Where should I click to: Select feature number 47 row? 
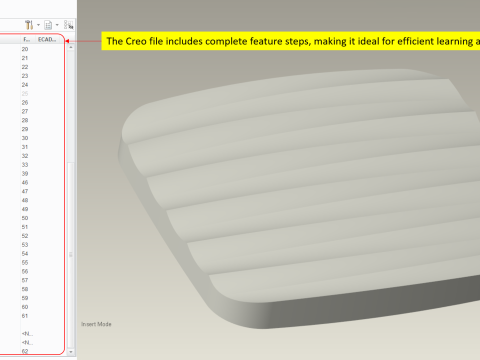(x=25, y=191)
